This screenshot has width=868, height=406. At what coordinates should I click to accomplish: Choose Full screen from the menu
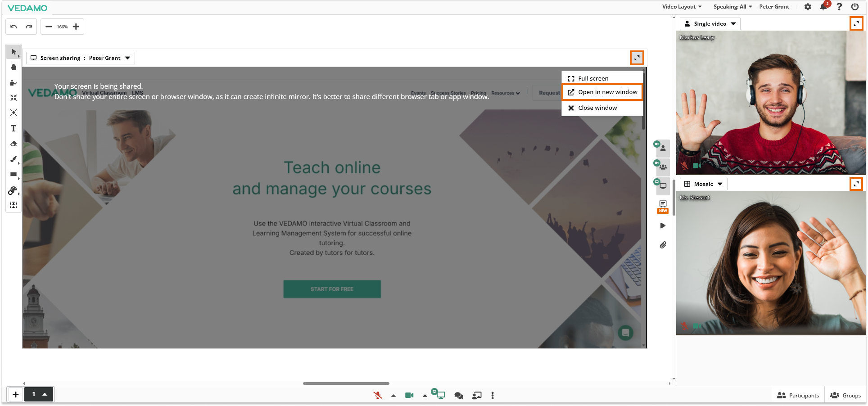(602, 78)
